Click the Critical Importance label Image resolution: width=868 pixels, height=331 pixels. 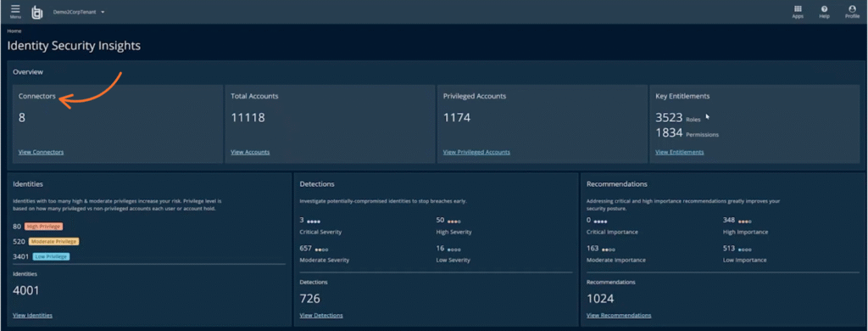click(612, 232)
